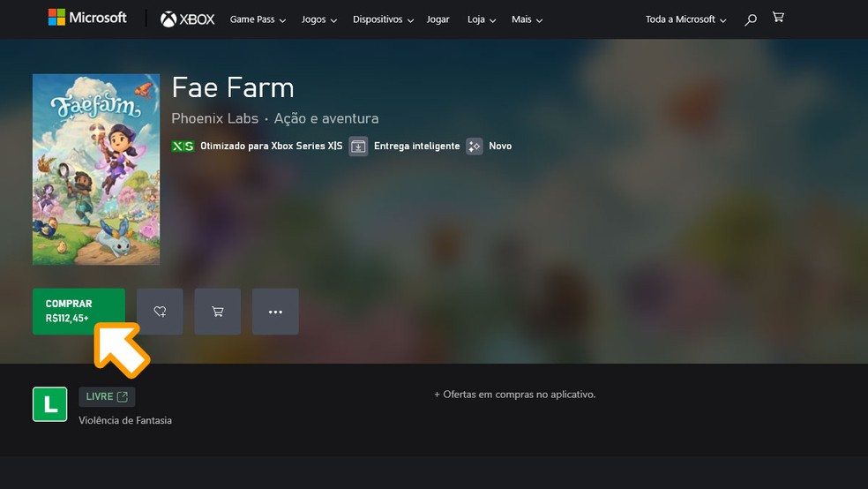Expand the Loja menu

[x=482, y=19]
